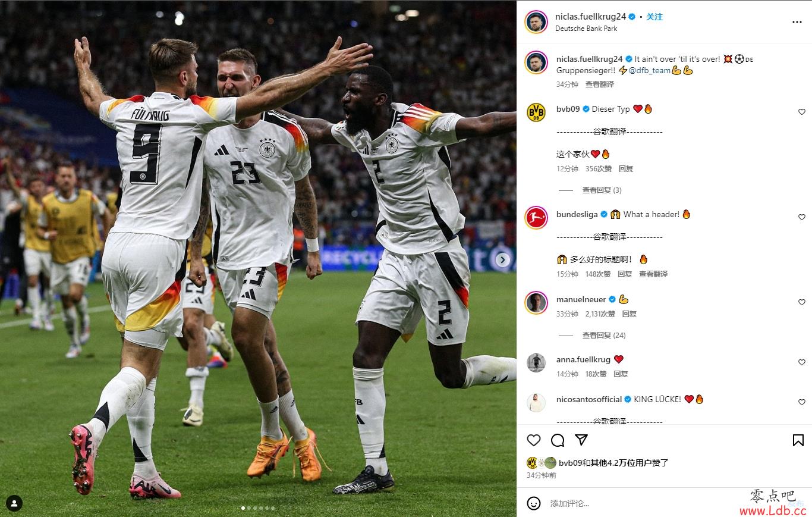812x517 pixels.
Task: Like the post with heart icon
Action: pos(534,440)
